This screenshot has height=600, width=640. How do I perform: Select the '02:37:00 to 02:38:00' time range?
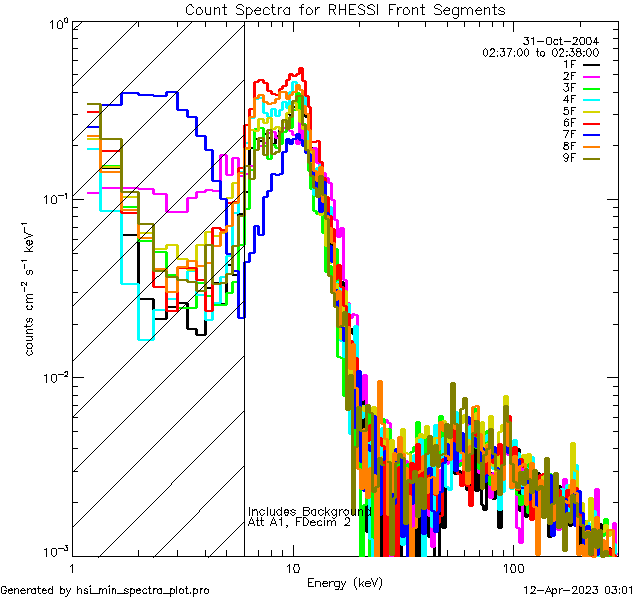click(x=540, y=51)
